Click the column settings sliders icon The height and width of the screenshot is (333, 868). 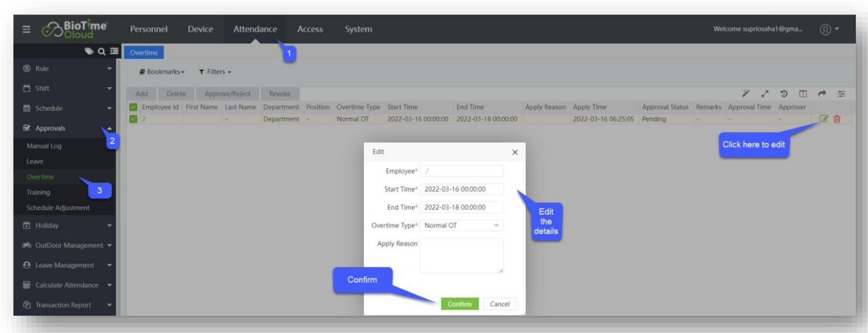(841, 94)
